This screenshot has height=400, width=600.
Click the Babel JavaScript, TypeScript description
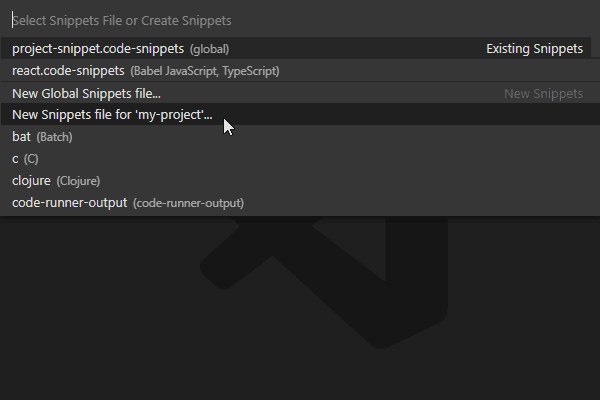coord(205,71)
